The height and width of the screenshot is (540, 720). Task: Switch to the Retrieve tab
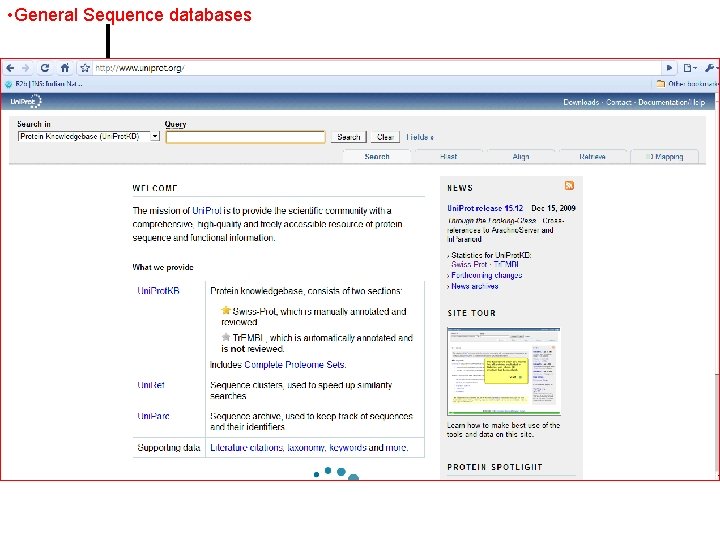(592, 156)
